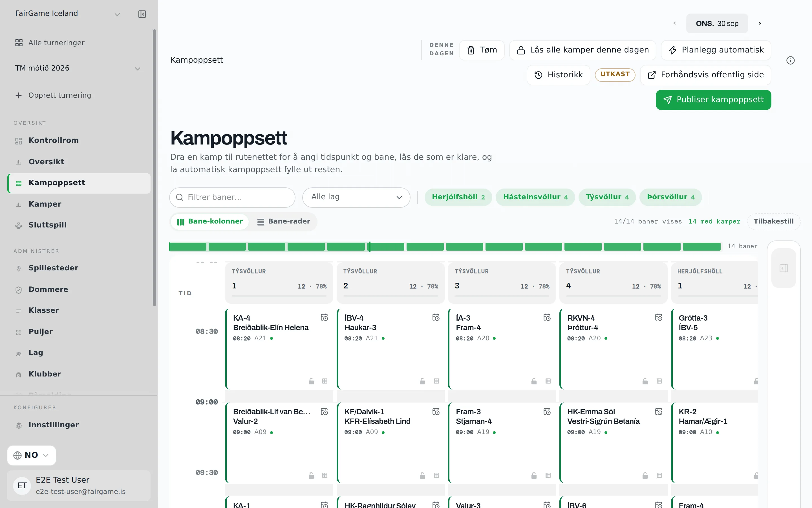
Task: Toggle lock on ÍBV-4 Haukar-3 match
Action: [422, 381]
